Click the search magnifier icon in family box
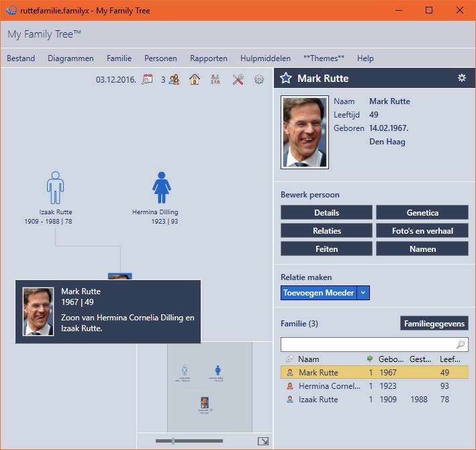This screenshot has height=450, width=476. [x=461, y=345]
